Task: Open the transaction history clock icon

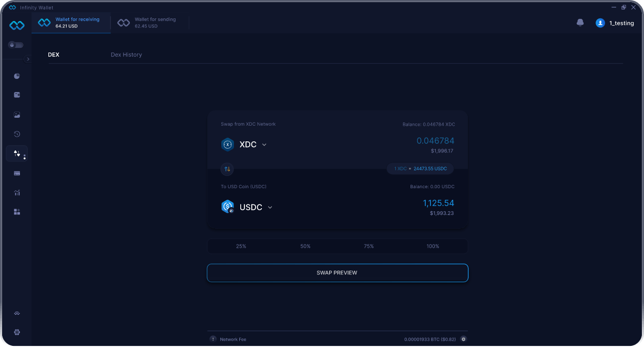Action: [x=17, y=134]
